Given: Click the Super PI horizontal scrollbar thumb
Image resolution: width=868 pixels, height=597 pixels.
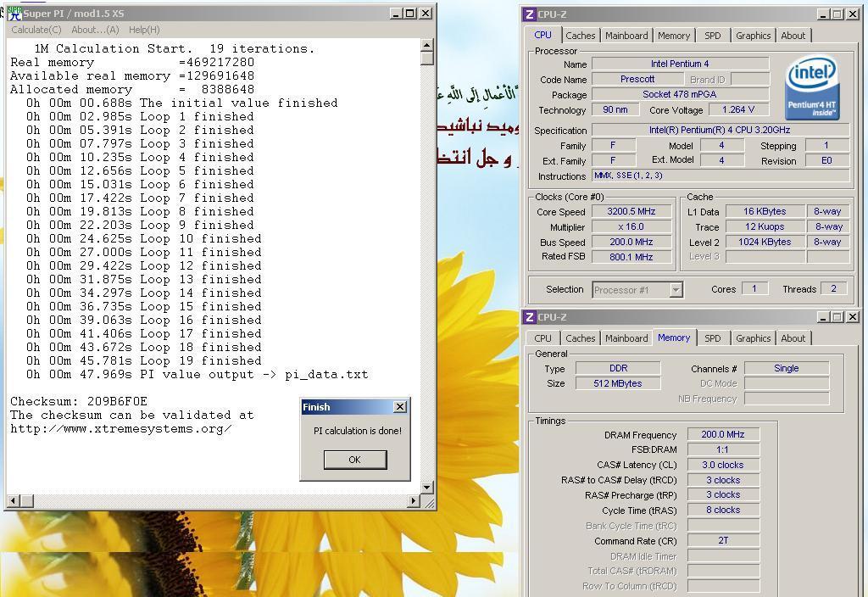Looking at the screenshot, I should coord(27,500).
